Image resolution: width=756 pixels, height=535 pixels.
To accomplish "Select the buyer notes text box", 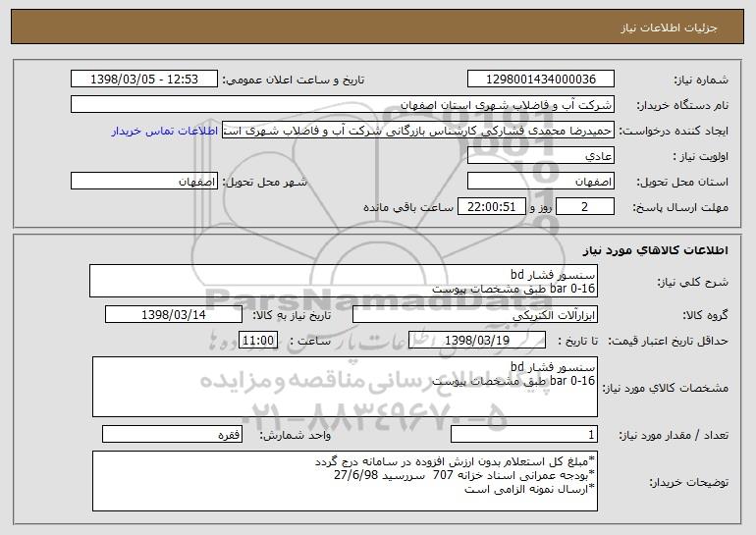I will [345, 481].
